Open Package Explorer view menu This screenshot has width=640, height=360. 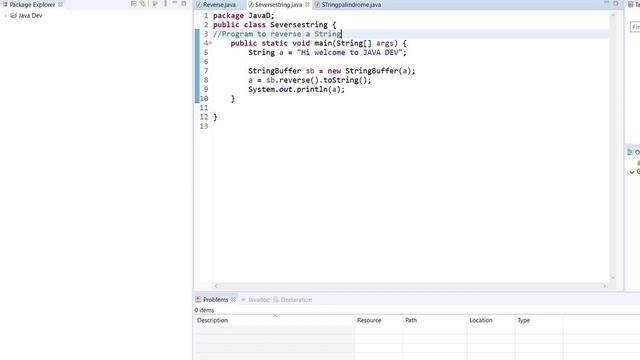[165, 4]
